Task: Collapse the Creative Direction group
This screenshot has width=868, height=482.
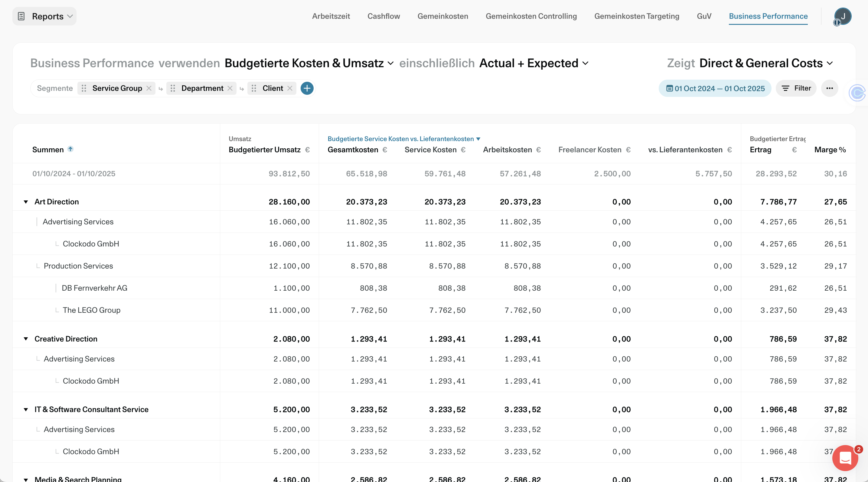Action: 26,339
